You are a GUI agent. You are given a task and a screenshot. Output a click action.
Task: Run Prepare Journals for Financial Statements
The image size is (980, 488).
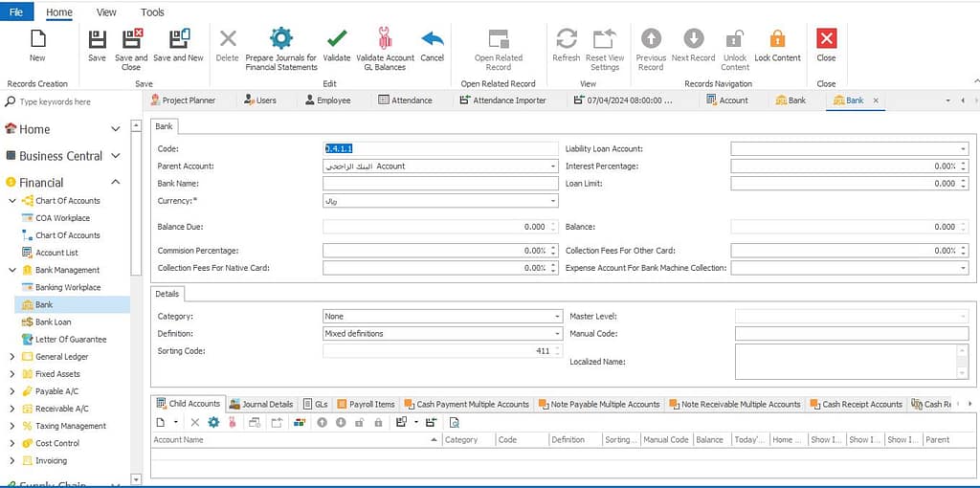point(281,38)
